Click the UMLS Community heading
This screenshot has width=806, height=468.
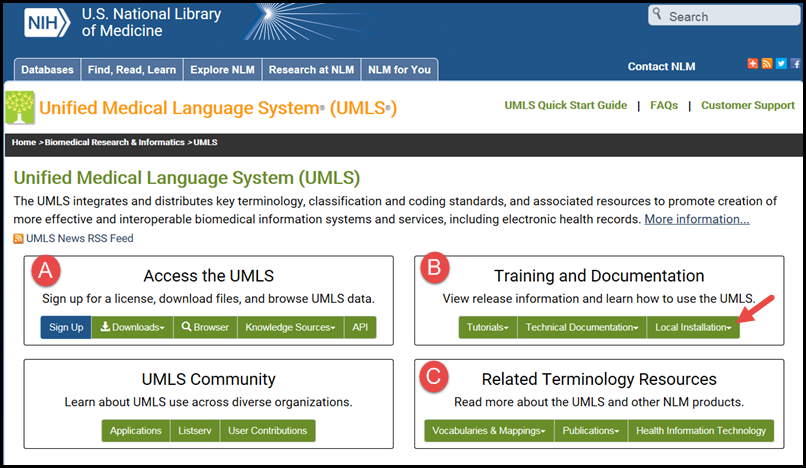209,380
